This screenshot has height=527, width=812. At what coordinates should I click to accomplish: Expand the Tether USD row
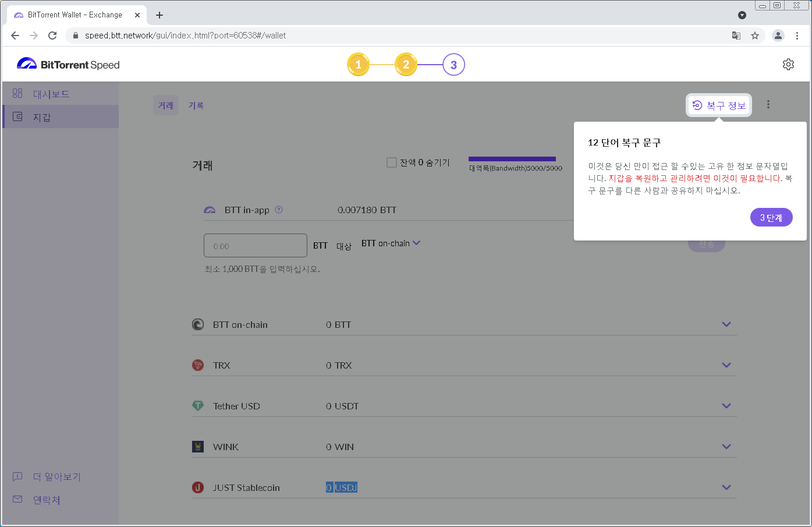[726, 406]
